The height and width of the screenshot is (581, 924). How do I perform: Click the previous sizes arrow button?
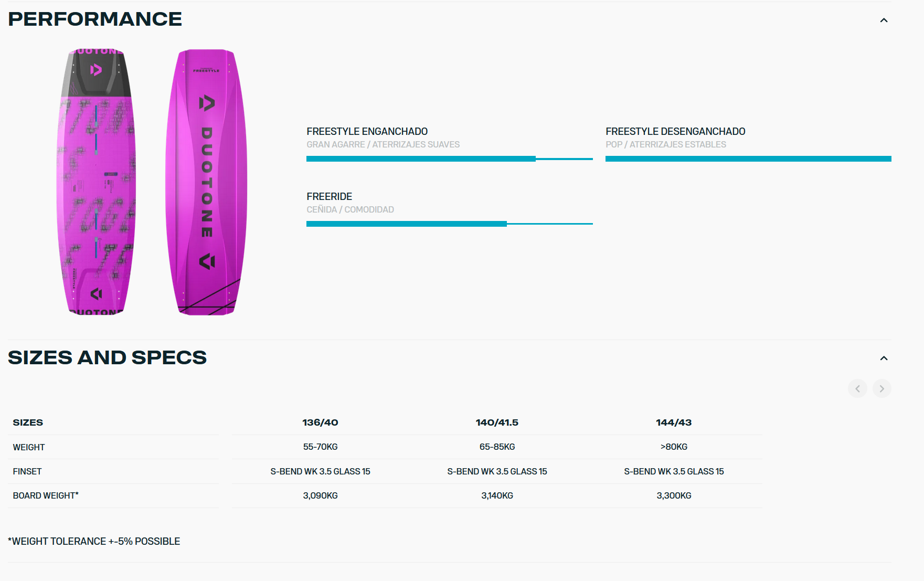(857, 388)
